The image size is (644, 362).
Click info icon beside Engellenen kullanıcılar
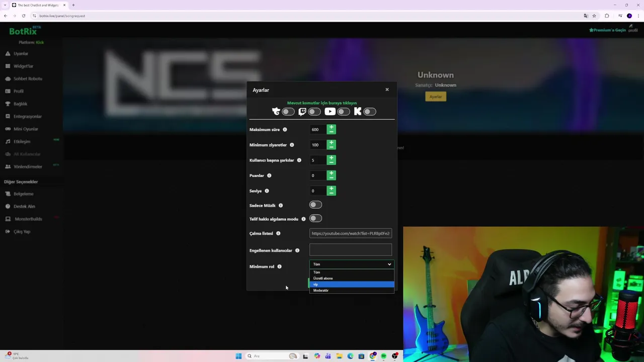tap(297, 250)
